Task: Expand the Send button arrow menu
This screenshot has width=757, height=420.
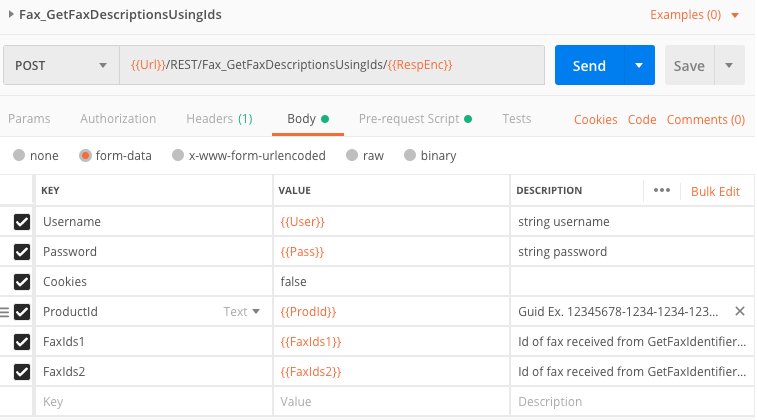Action: 639,66
